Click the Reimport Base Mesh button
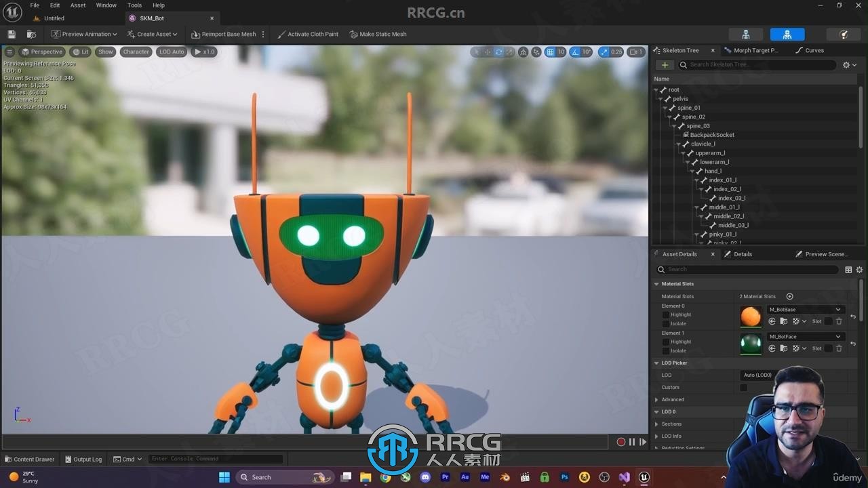The image size is (868, 488). coord(224,34)
